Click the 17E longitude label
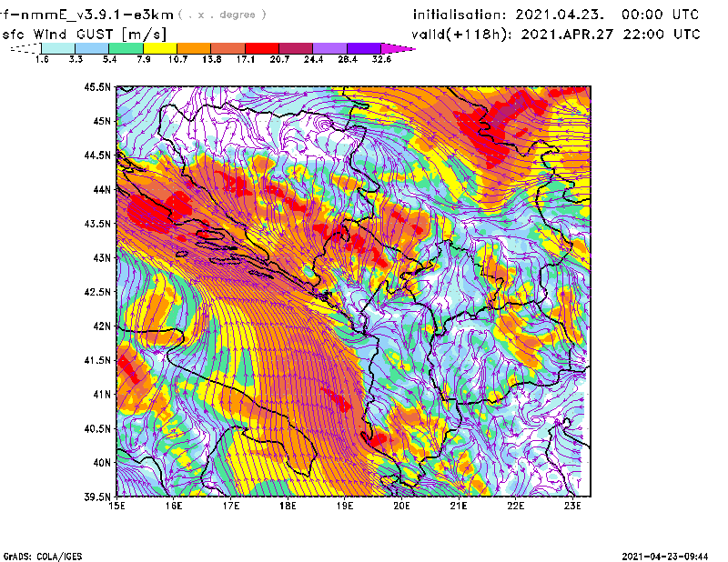 [x=231, y=506]
